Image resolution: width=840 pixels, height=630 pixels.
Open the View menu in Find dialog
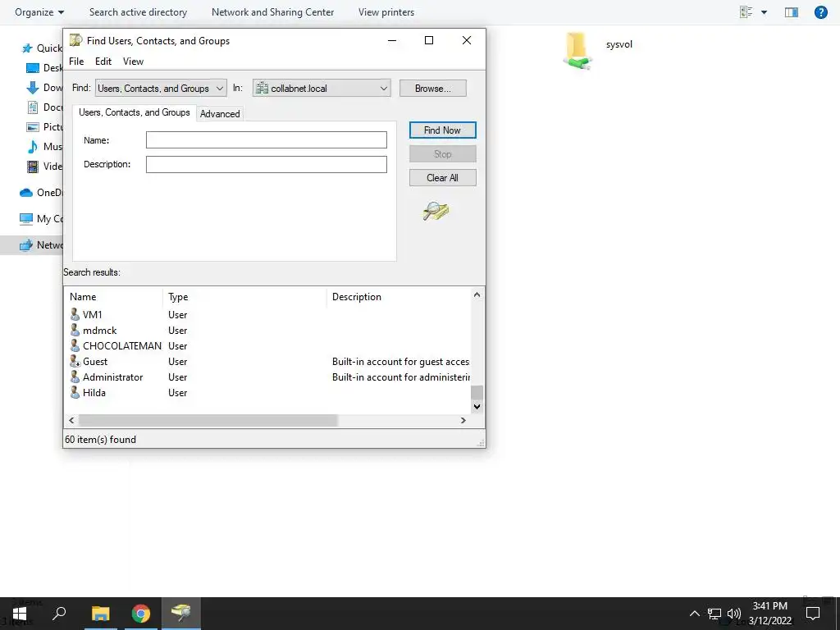(x=133, y=61)
